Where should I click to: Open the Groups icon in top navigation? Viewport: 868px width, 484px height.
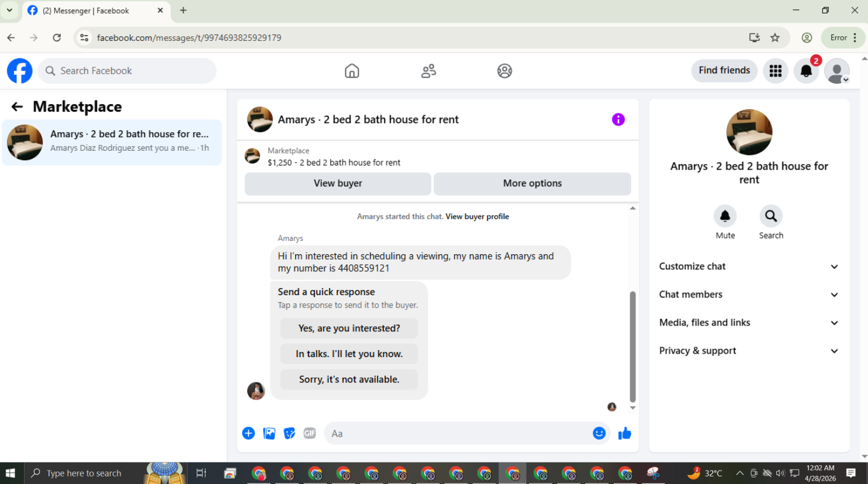(504, 71)
